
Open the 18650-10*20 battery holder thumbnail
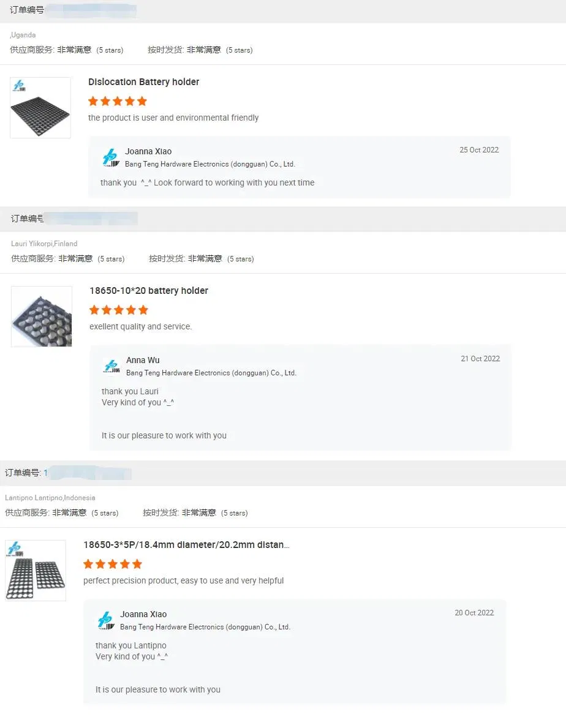[x=42, y=317]
